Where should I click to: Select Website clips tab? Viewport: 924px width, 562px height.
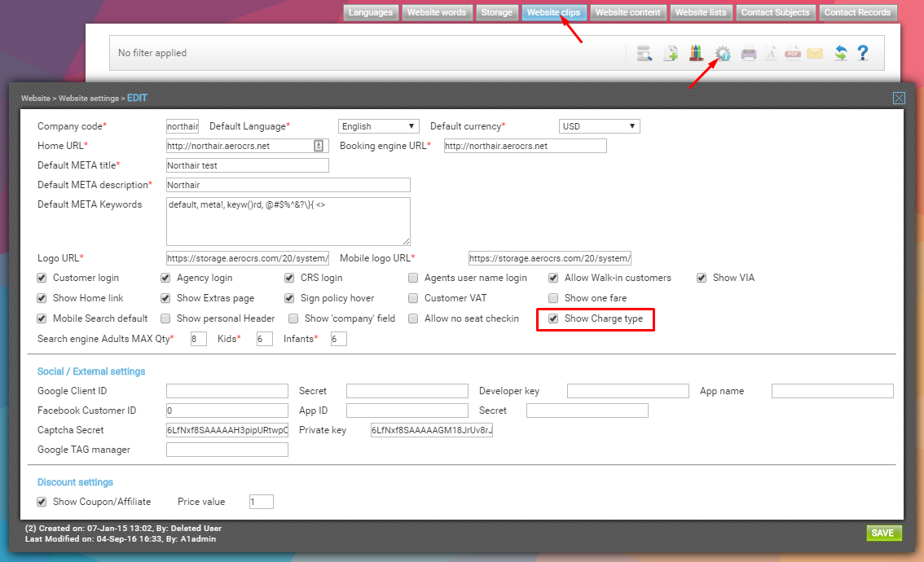pos(553,12)
